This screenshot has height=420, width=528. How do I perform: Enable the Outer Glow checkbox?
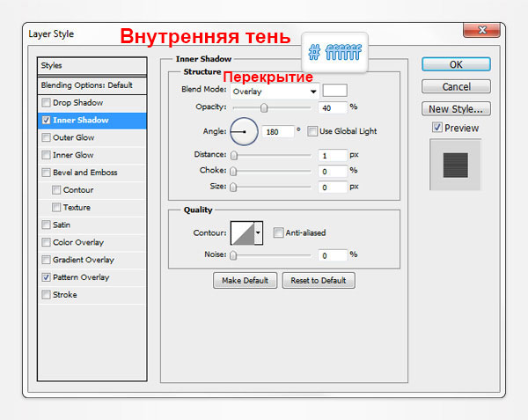click(46, 137)
